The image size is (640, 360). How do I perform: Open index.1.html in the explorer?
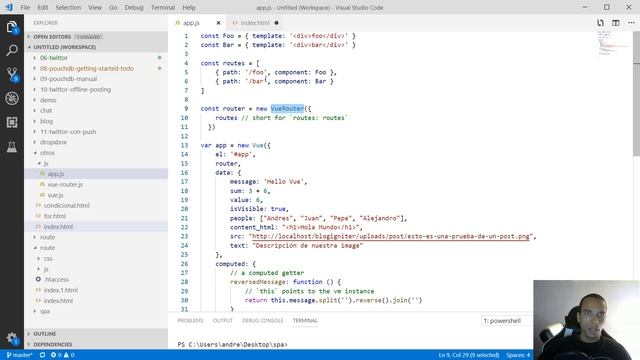pos(96,290)
